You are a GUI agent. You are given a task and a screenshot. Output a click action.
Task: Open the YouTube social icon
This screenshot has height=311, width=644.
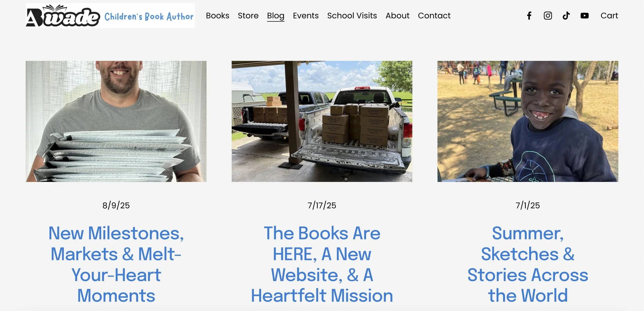click(x=584, y=16)
